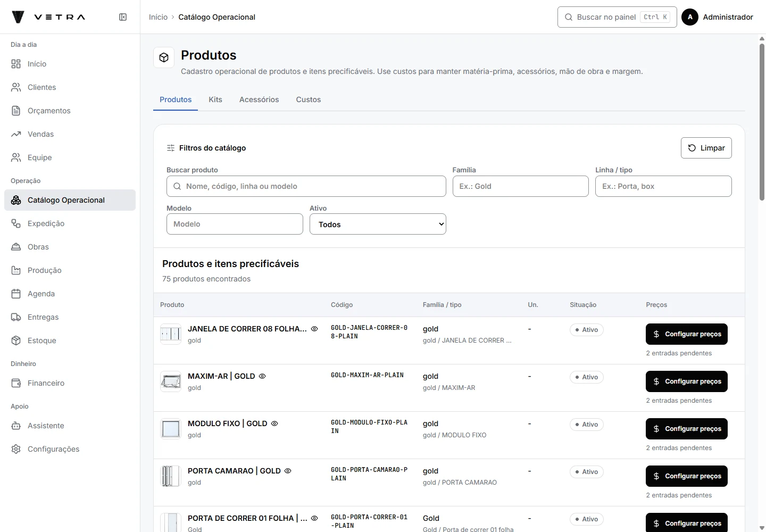This screenshot has height=532, width=766.
Task: Open Produção in sidebar
Action: [x=70, y=270]
